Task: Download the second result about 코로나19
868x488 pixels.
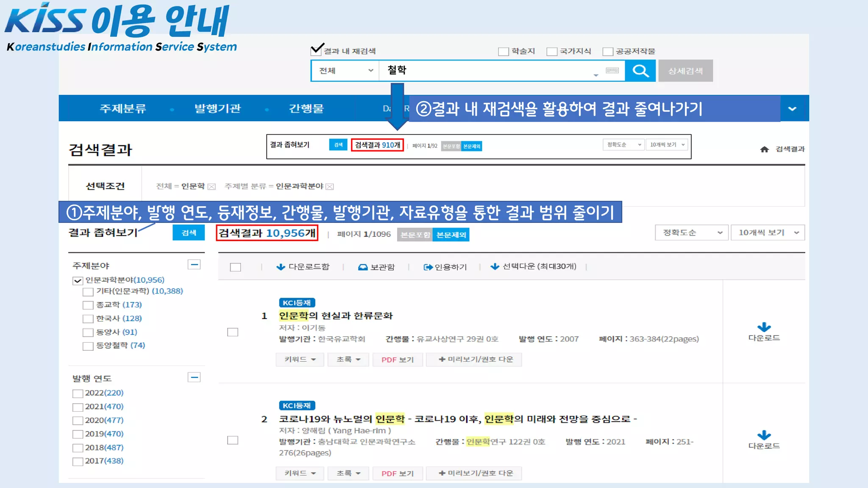Action: tap(764, 440)
